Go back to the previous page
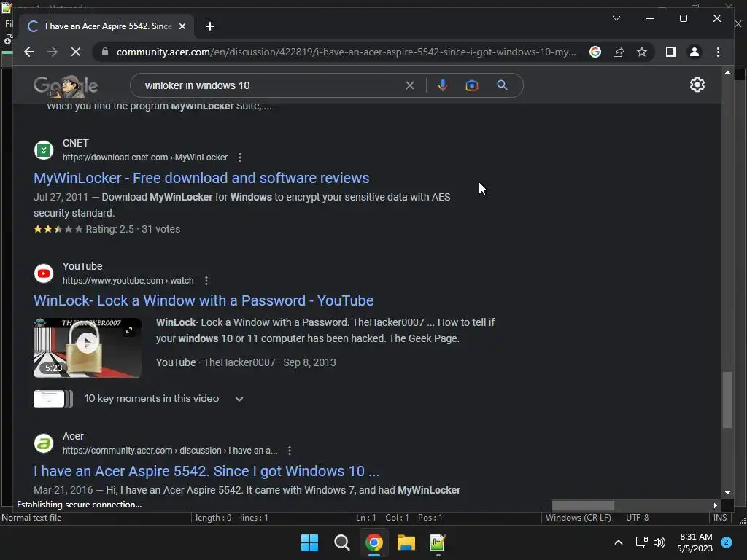Image resolution: width=747 pixels, height=560 pixels. point(29,52)
